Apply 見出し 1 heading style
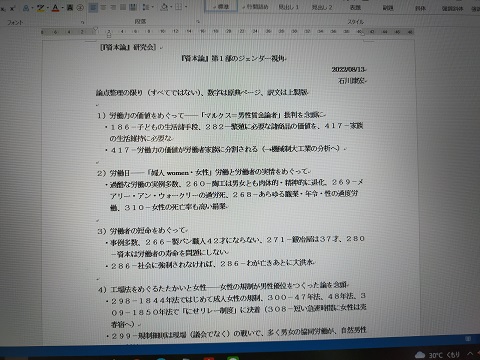Viewport: 480px width, 360px height. click(289, 7)
